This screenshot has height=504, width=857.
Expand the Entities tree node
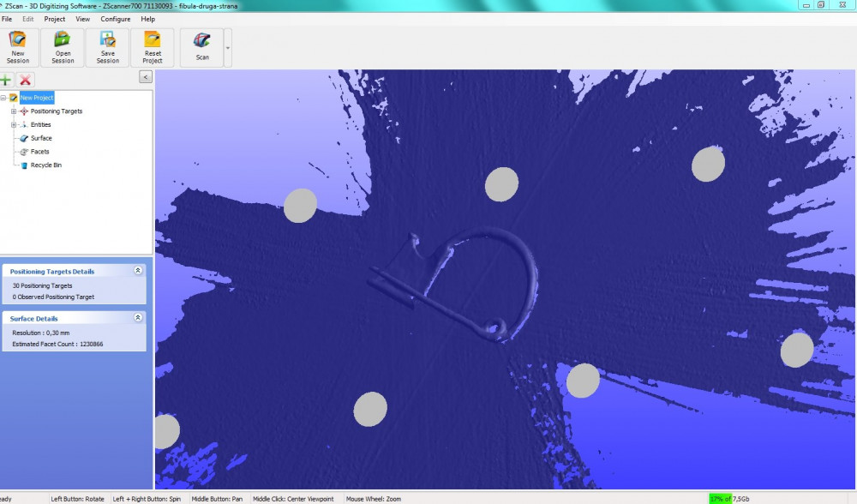click(14, 125)
